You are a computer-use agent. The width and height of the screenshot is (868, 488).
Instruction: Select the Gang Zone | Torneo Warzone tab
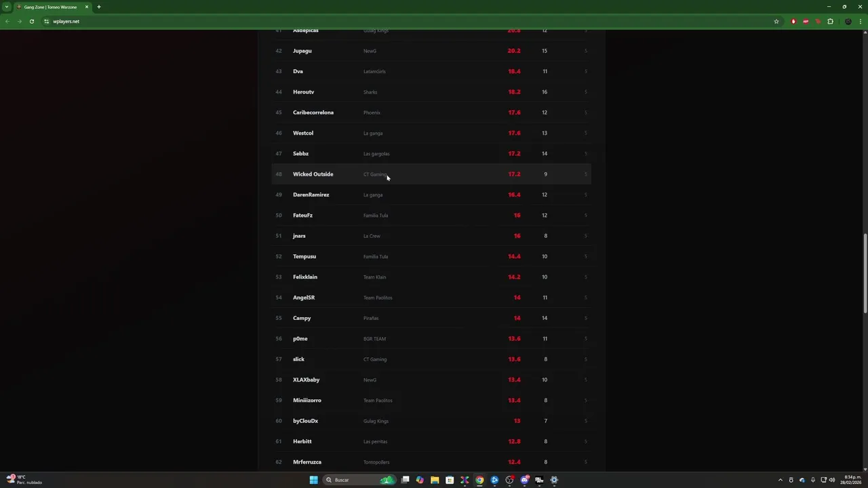(x=53, y=7)
